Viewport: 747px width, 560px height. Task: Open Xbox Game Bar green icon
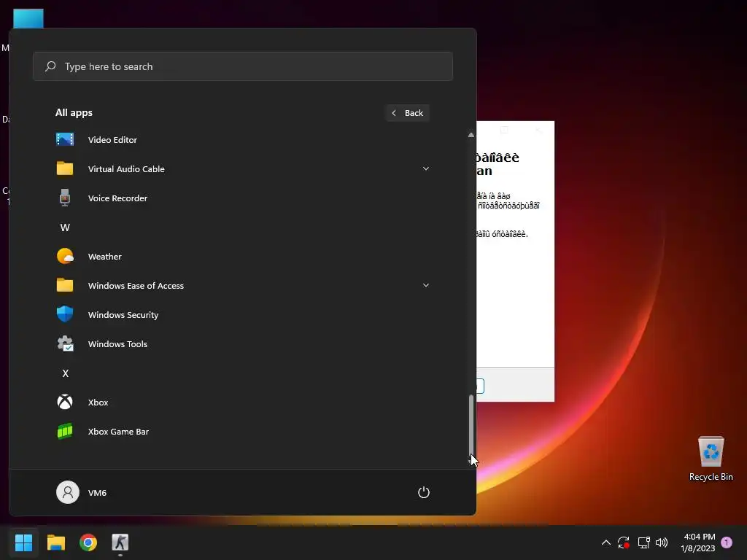(65, 431)
